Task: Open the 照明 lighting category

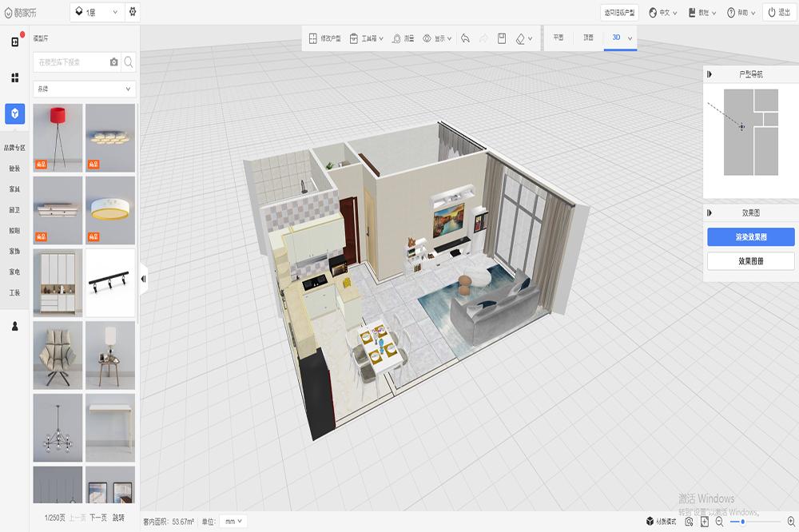Action: (14, 231)
